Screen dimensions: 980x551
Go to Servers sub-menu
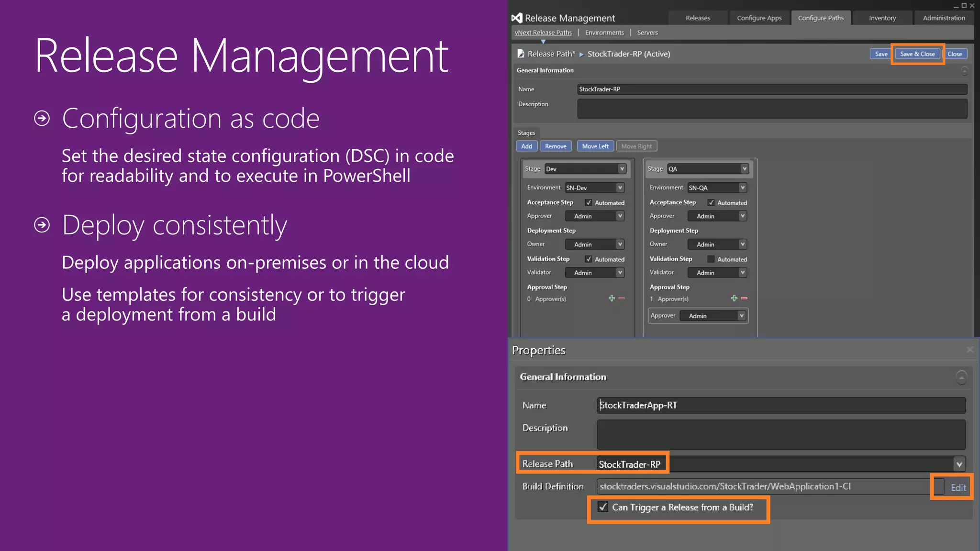[647, 33]
